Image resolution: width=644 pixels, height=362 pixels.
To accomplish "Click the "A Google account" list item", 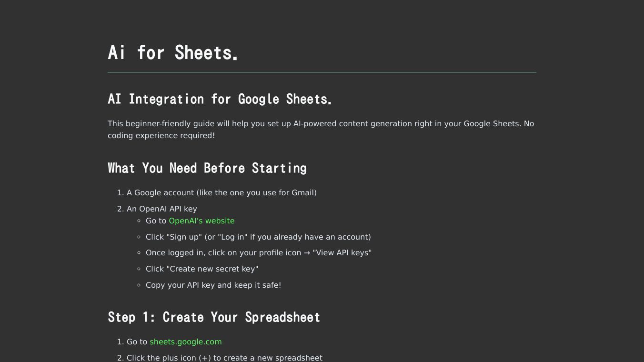I will (x=221, y=193).
